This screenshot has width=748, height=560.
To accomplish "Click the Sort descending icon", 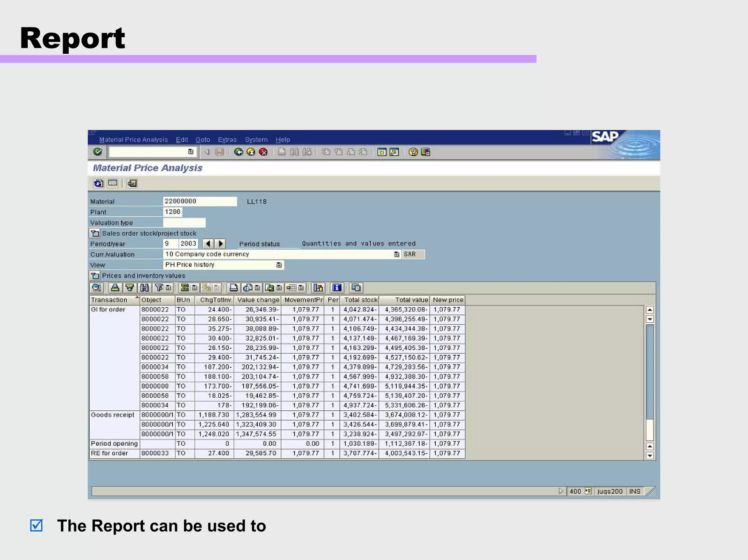I will [x=129, y=288].
